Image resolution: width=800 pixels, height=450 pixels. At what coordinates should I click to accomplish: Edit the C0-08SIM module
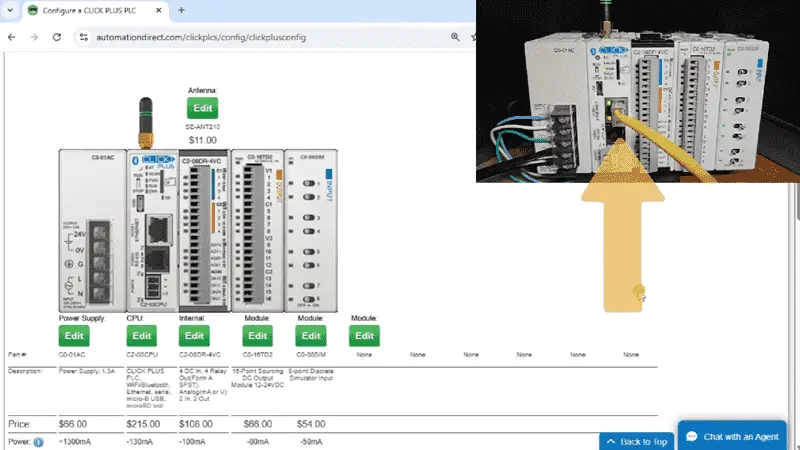[311, 336]
